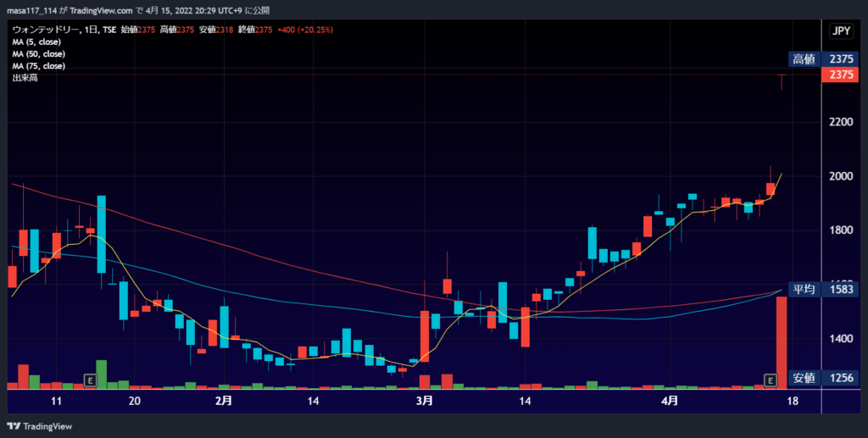Click the 終値2375 close value in legend

(255, 30)
